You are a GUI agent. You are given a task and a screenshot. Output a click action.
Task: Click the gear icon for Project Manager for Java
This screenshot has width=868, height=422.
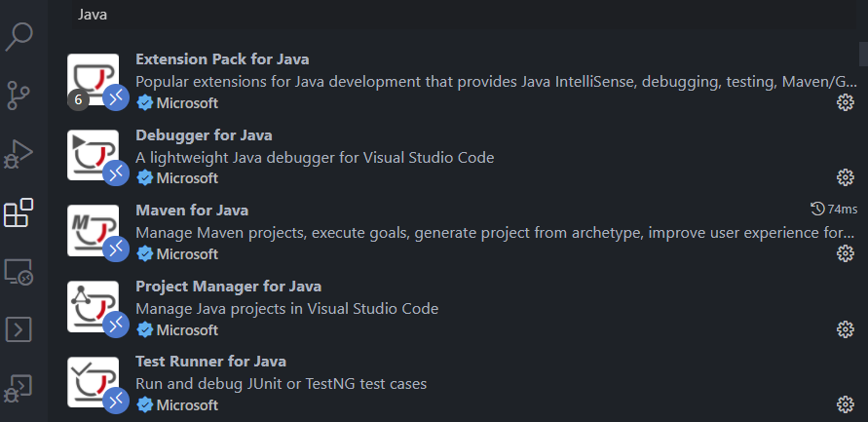point(845,329)
